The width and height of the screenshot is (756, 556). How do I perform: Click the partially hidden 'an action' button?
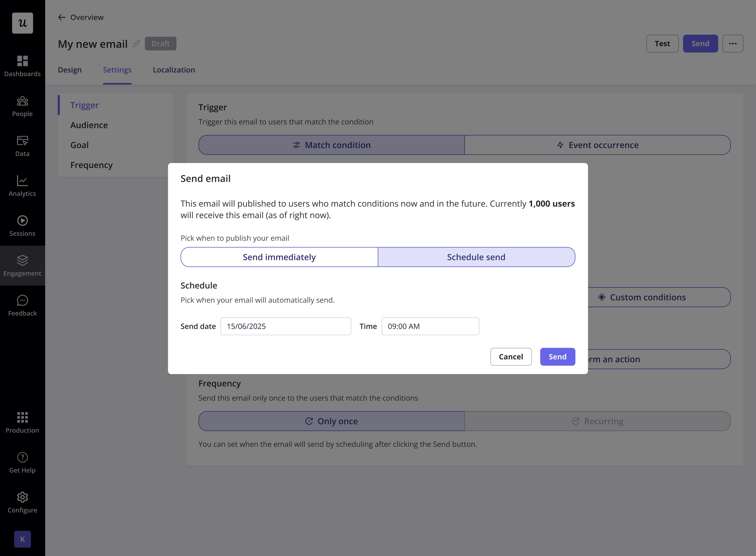(659, 359)
